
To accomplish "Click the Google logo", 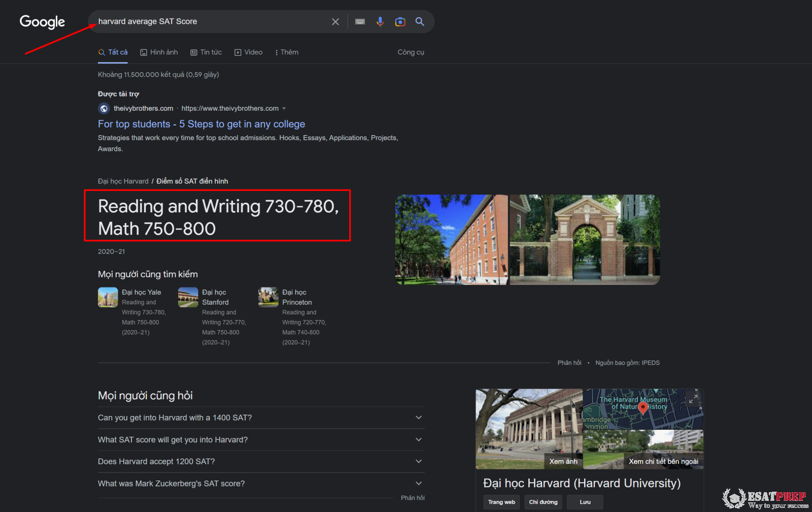I will click(42, 22).
